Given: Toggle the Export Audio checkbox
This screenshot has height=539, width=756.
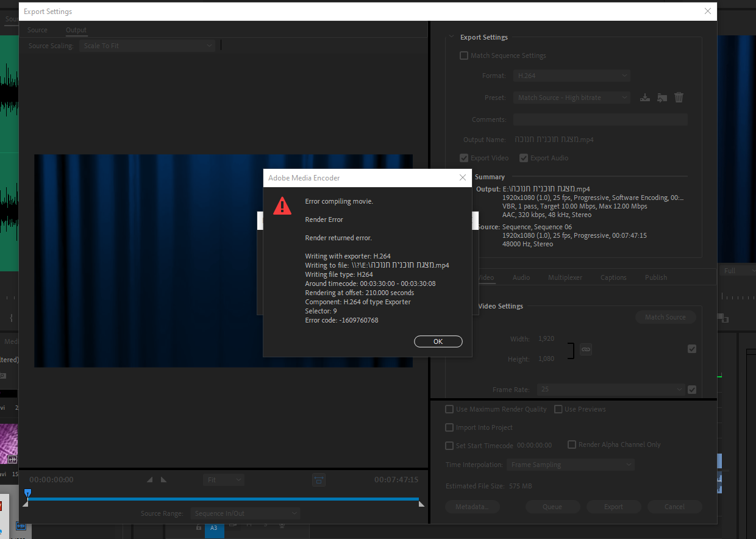Looking at the screenshot, I should click(x=524, y=158).
